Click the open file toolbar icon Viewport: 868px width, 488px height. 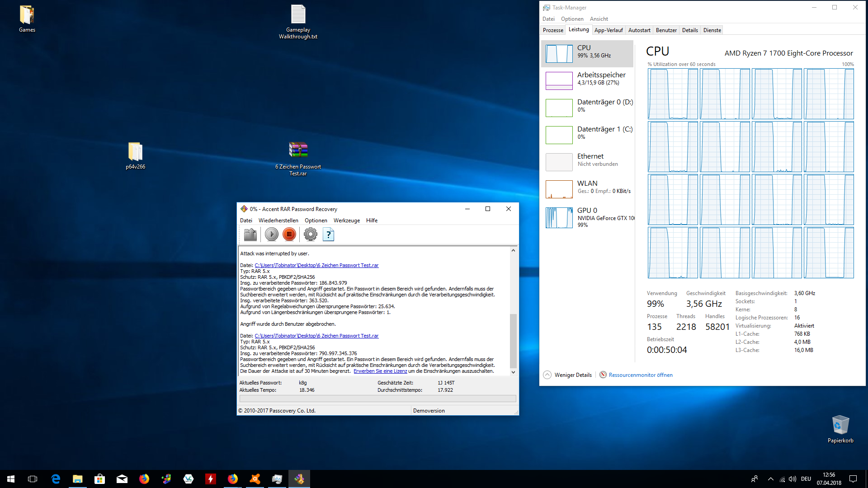click(250, 235)
